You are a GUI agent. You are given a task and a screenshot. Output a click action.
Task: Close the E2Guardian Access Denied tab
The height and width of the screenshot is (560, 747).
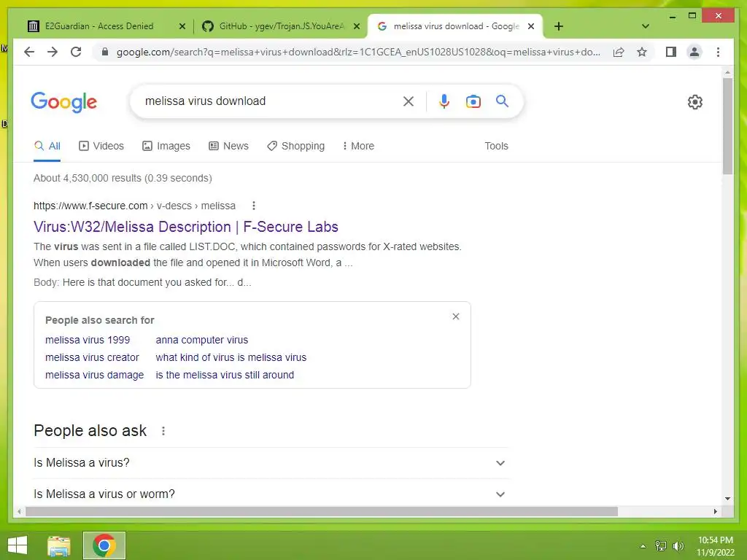click(182, 26)
